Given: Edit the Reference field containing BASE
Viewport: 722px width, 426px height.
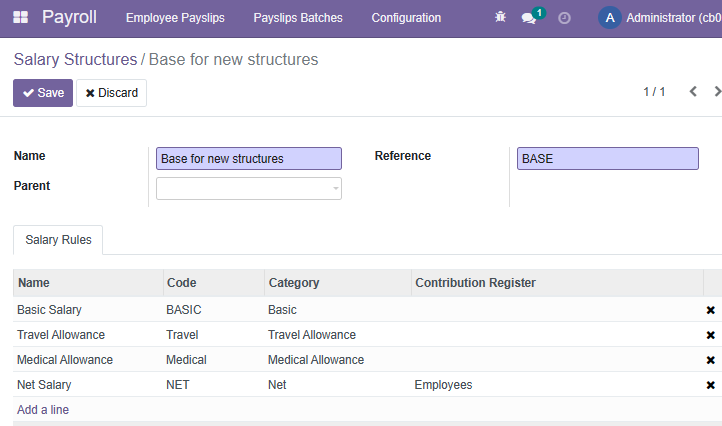Looking at the screenshot, I should click(608, 158).
